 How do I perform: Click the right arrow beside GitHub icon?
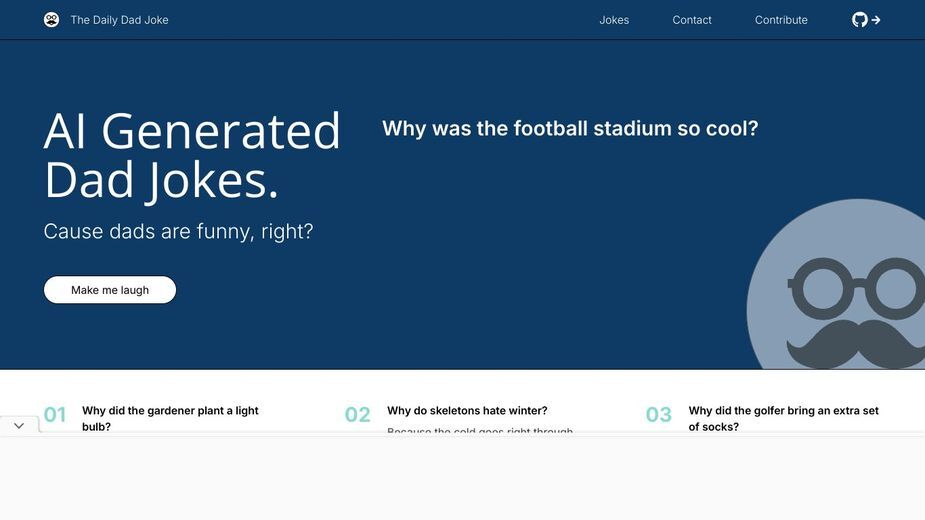click(x=876, y=20)
